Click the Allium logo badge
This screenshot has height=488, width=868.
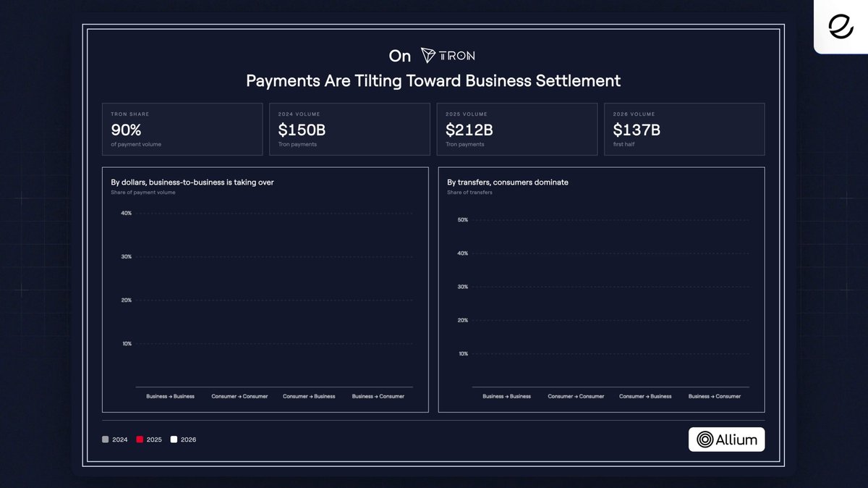726,439
